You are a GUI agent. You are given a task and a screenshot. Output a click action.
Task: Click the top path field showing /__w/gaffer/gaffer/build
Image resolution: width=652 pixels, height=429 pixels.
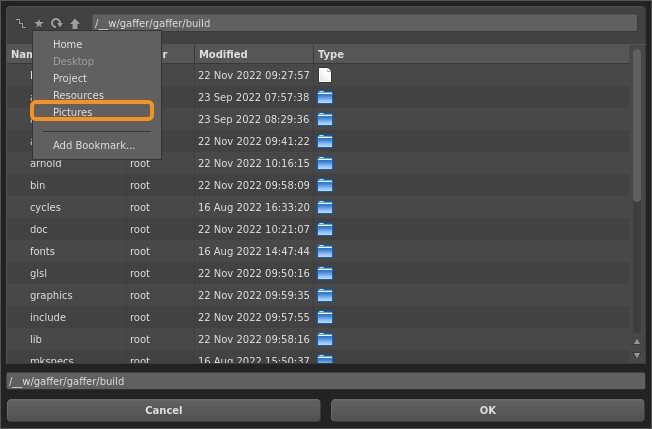[364, 23]
